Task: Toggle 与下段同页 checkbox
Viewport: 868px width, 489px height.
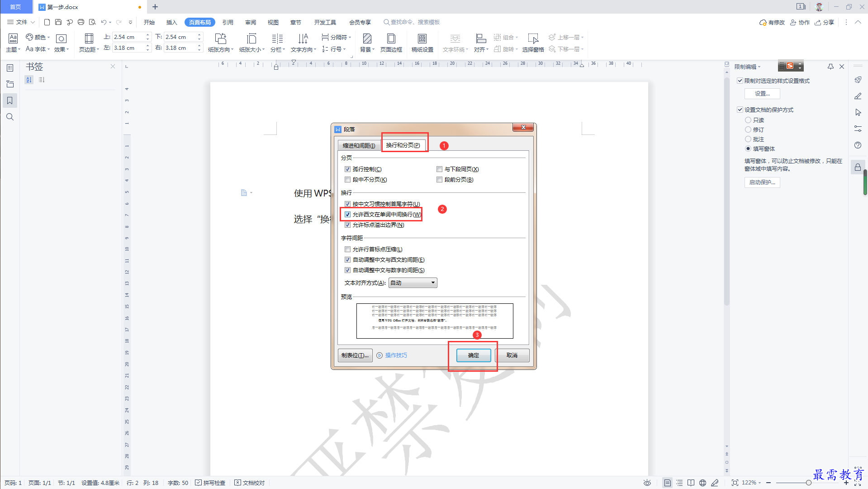Action: coord(439,169)
